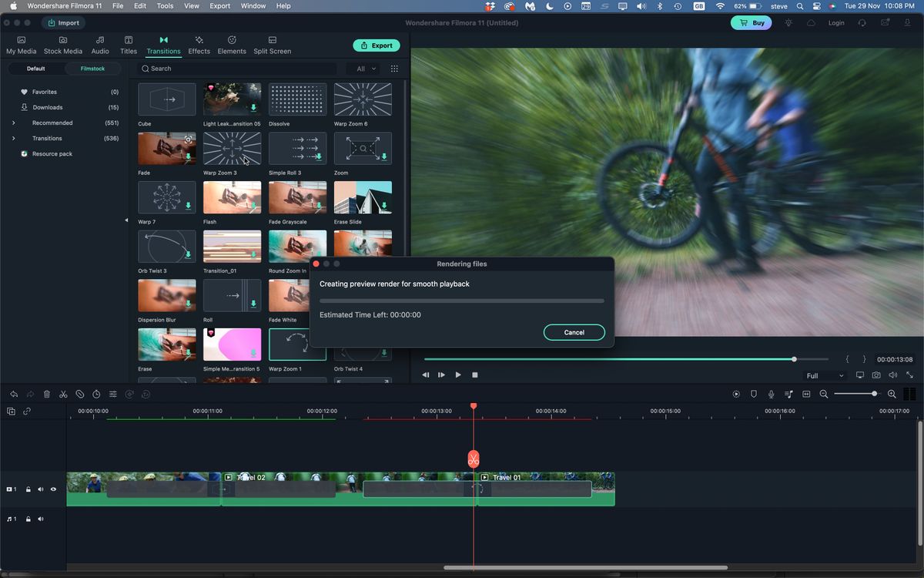Stop the preview playback
Image resolution: width=924 pixels, height=578 pixels.
475,375
